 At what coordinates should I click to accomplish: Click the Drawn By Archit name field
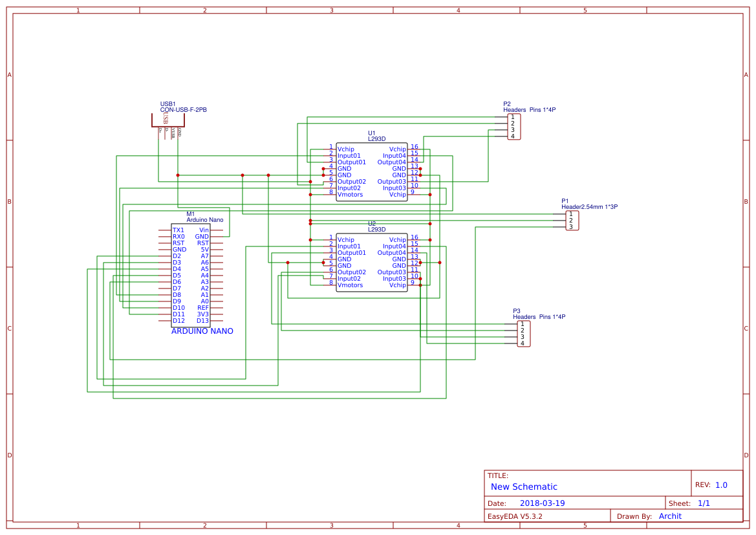(670, 516)
